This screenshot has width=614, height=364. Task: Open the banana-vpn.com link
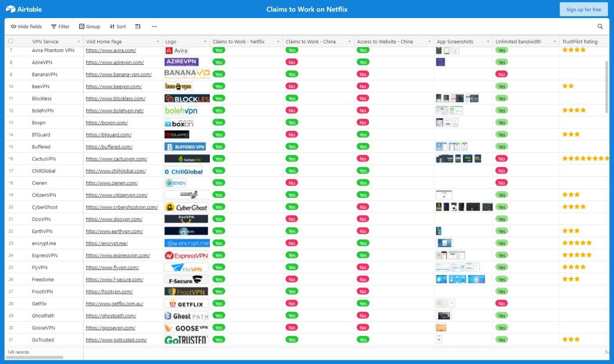coord(118,75)
